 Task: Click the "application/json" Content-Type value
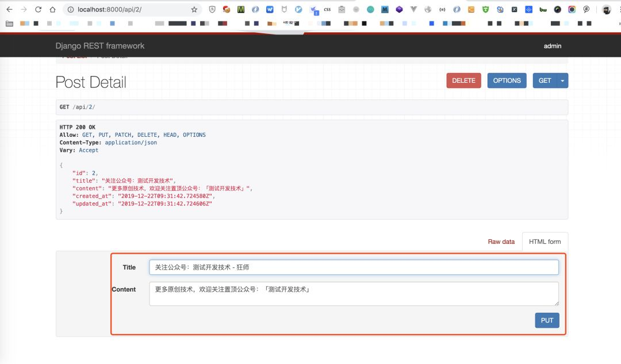point(131,143)
